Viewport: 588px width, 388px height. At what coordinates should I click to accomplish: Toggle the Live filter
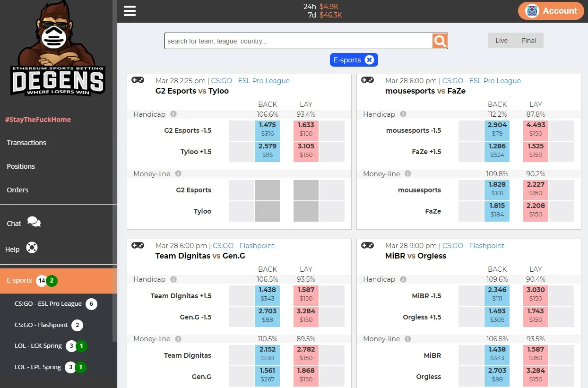point(502,41)
